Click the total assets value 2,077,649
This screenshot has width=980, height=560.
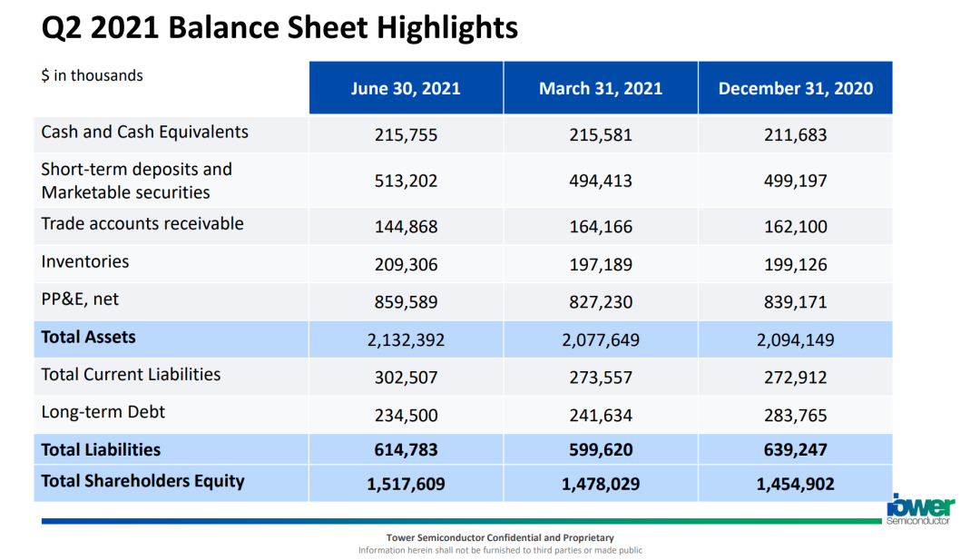pyautogui.click(x=601, y=340)
